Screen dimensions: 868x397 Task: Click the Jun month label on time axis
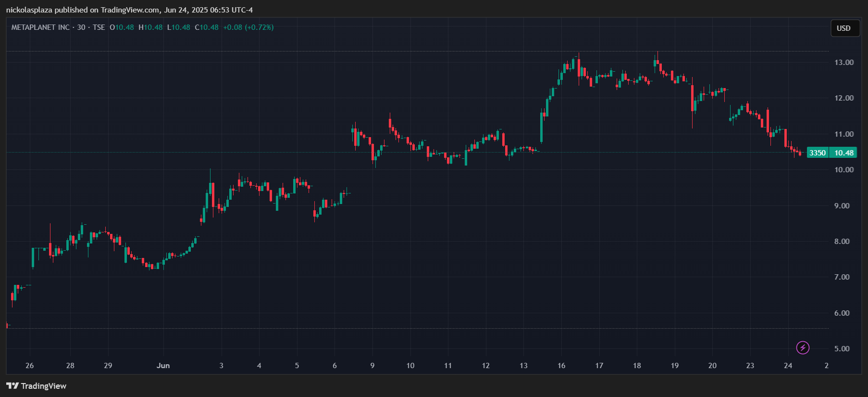163,365
